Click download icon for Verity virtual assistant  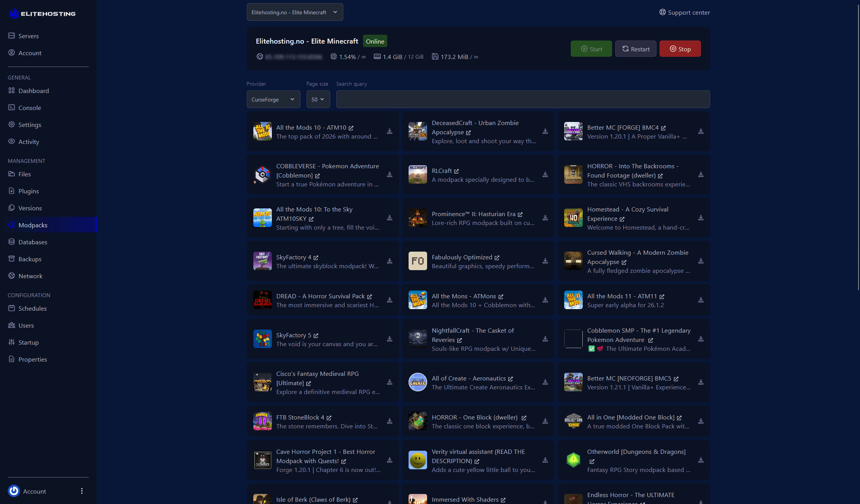pyautogui.click(x=545, y=460)
